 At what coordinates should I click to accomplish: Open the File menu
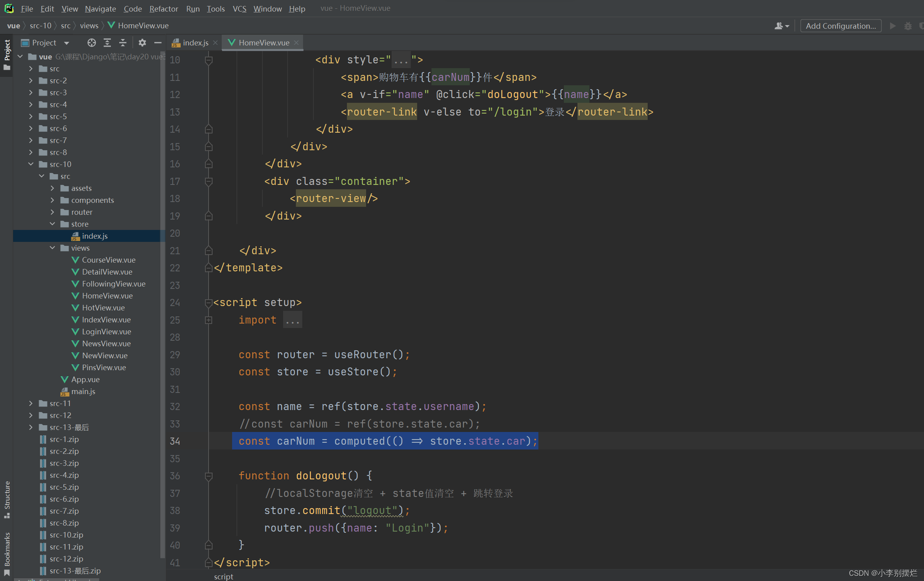pos(27,9)
